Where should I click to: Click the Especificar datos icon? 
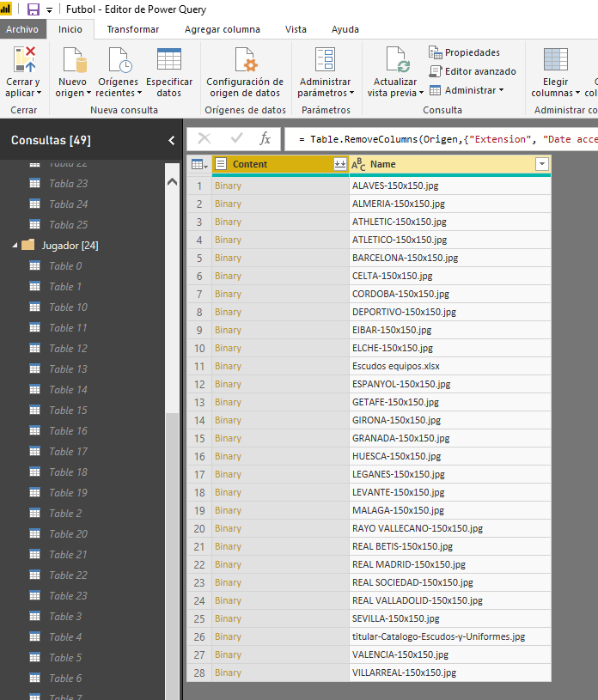click(x=168, y=59)
